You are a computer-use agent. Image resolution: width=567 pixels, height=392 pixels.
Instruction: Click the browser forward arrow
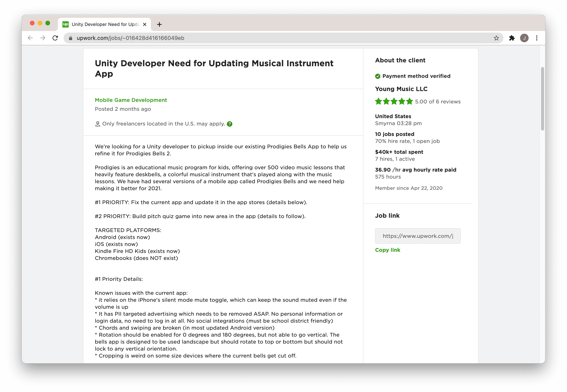tap(43, 38)
